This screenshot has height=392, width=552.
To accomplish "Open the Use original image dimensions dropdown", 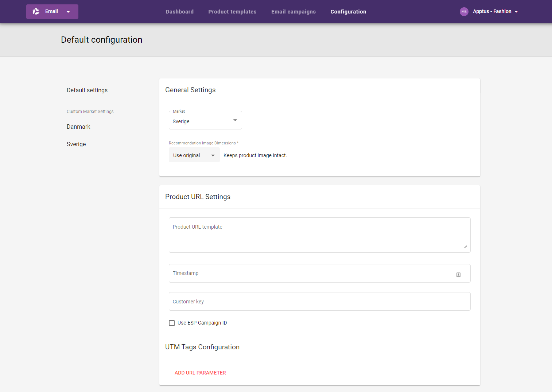I will point(194,155).
